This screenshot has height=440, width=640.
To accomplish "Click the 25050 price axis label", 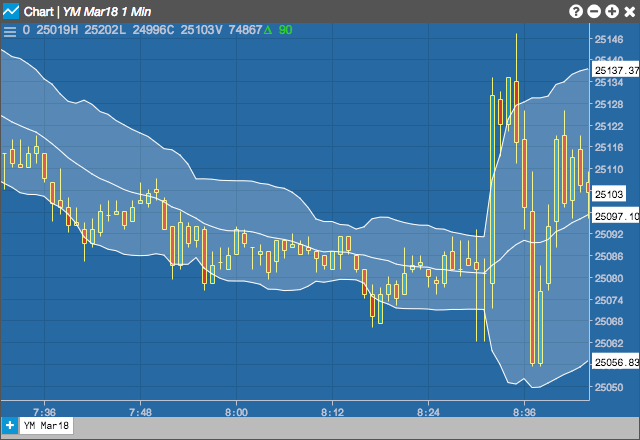I will (609, 387).
